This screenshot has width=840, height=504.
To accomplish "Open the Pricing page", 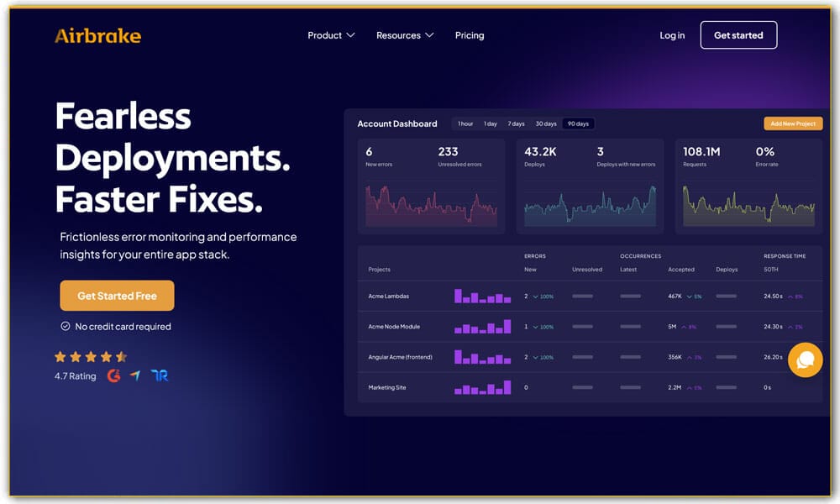I will [470, 35].
